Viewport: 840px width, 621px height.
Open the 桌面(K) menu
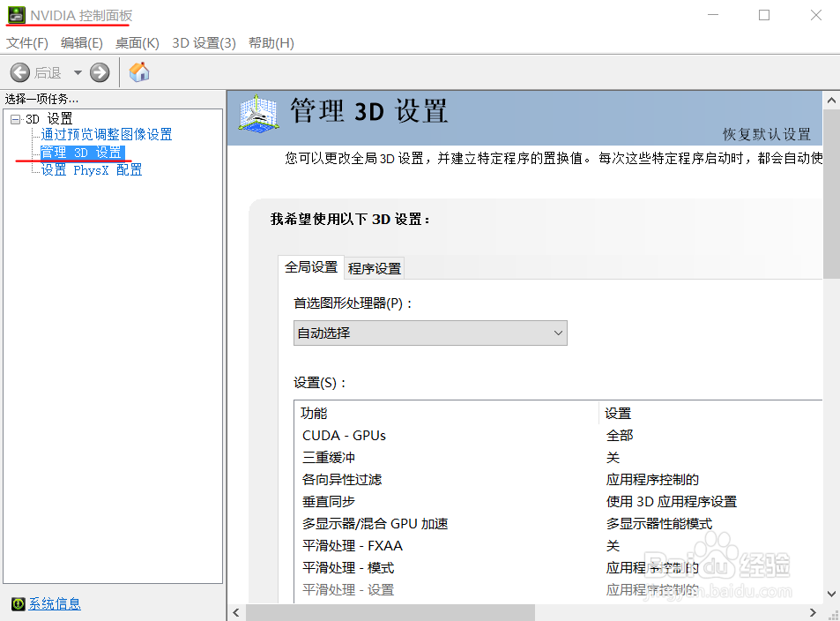coord(138,43)
